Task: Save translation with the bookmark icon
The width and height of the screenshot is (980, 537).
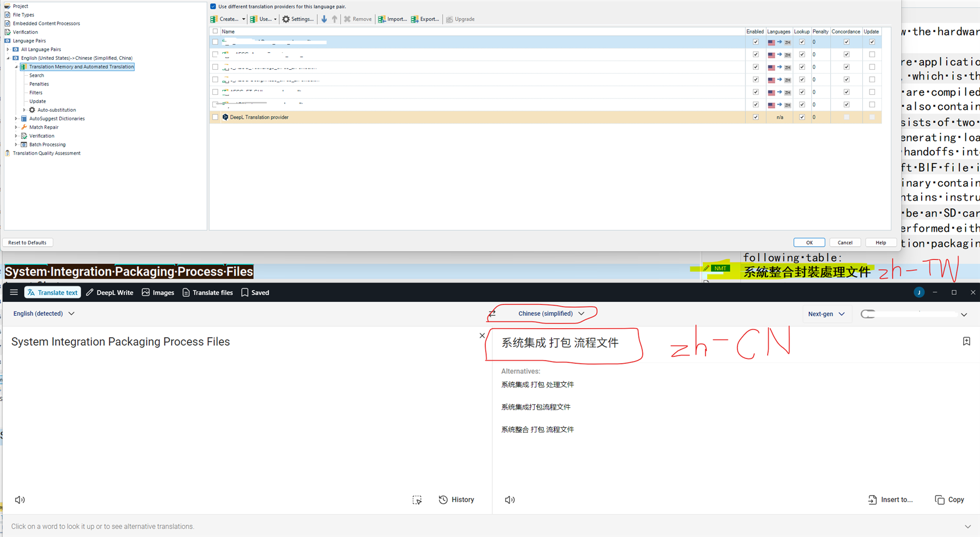Action: pos(966,341)
